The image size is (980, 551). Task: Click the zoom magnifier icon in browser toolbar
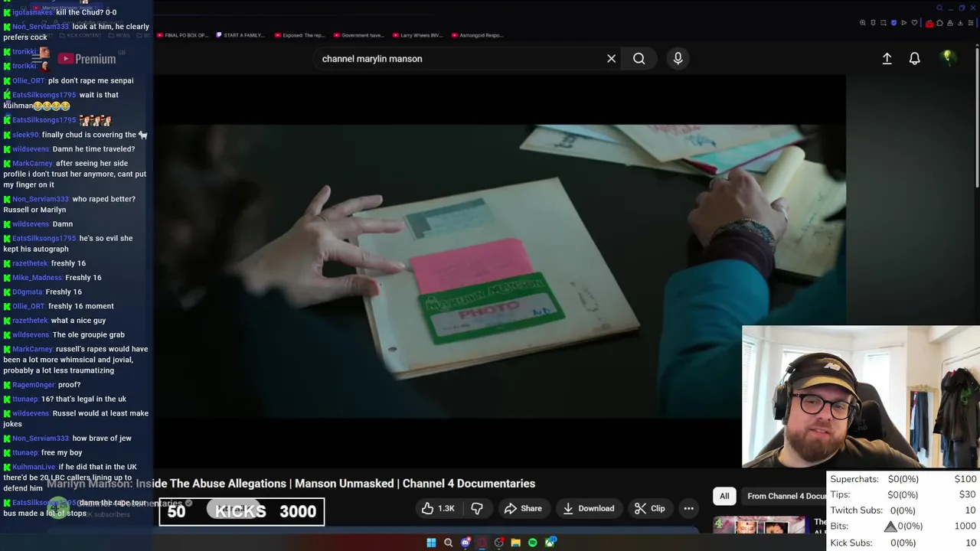tap(862, 23)
